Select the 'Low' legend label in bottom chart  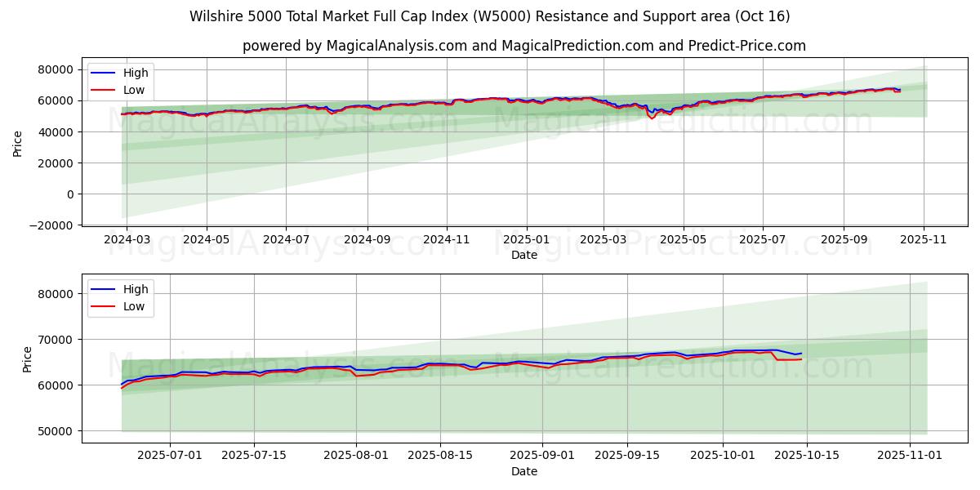(x=133, y=306)
